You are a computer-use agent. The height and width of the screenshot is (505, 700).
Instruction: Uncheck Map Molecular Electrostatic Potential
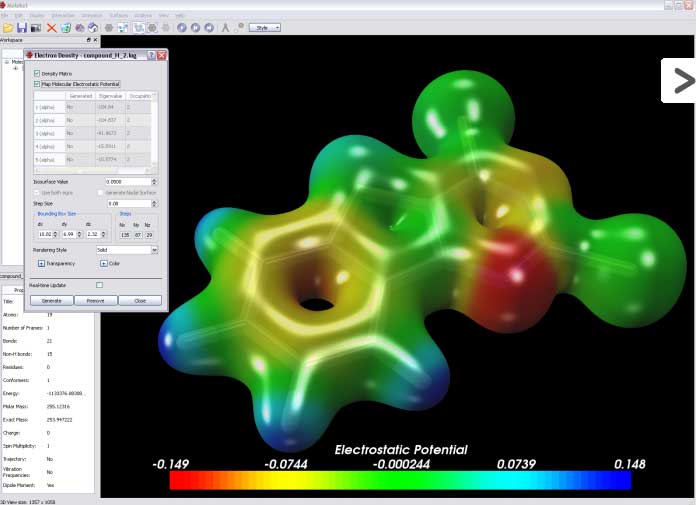pos(37,84)
